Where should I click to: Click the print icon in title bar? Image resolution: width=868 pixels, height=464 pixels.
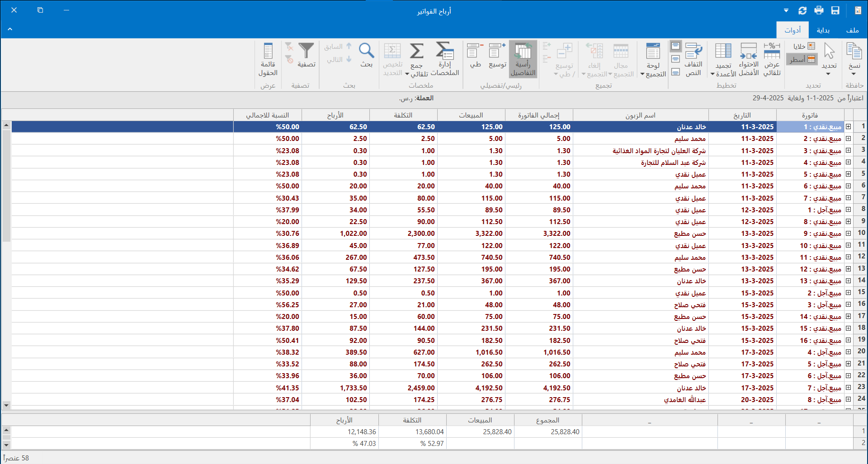tap(819, 10)
